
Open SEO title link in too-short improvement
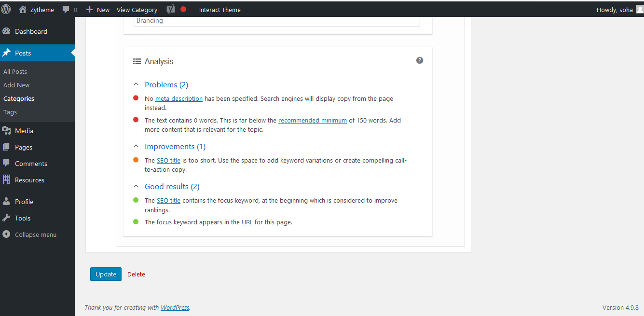pos(168,160)
